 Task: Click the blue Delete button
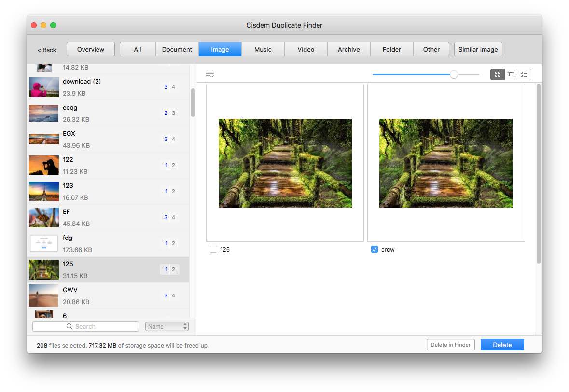click(502, 345)
